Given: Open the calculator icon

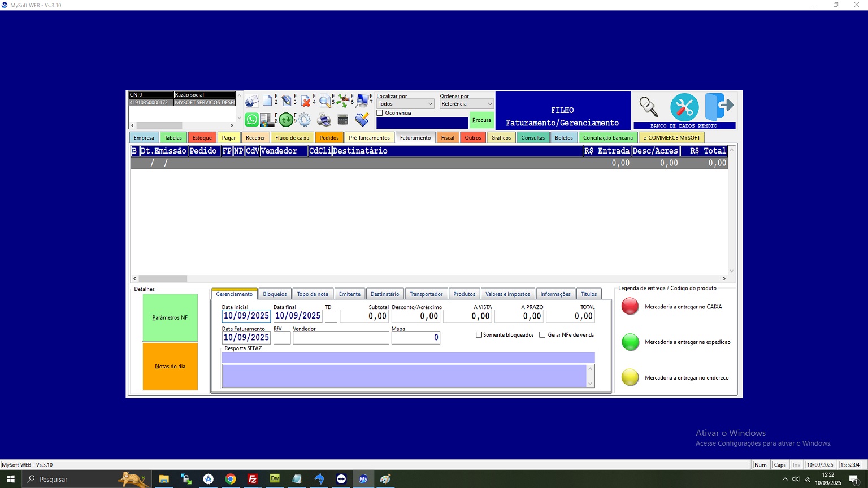Looking at the screenshot, I should [343, 119].
